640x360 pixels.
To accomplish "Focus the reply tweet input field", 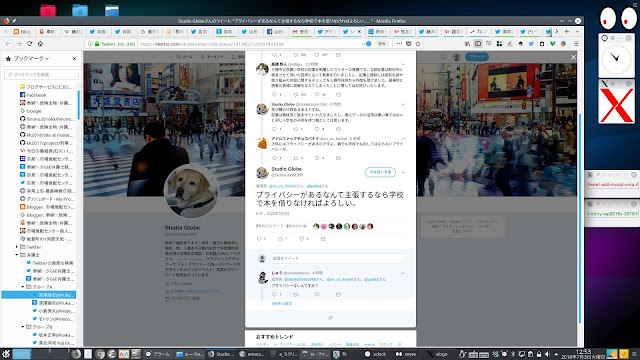I will (x=338, y=258).
